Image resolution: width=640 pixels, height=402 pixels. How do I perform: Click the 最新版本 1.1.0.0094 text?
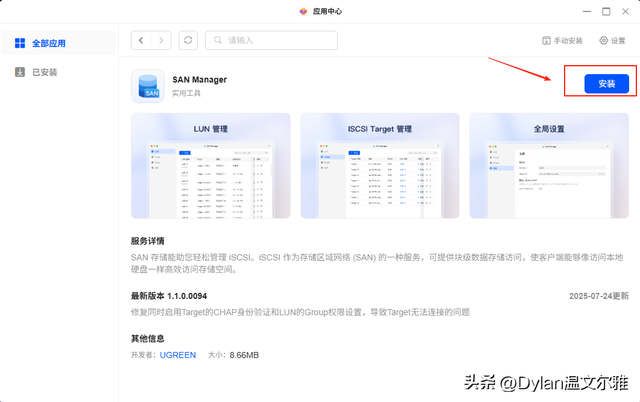pos(169,296)
